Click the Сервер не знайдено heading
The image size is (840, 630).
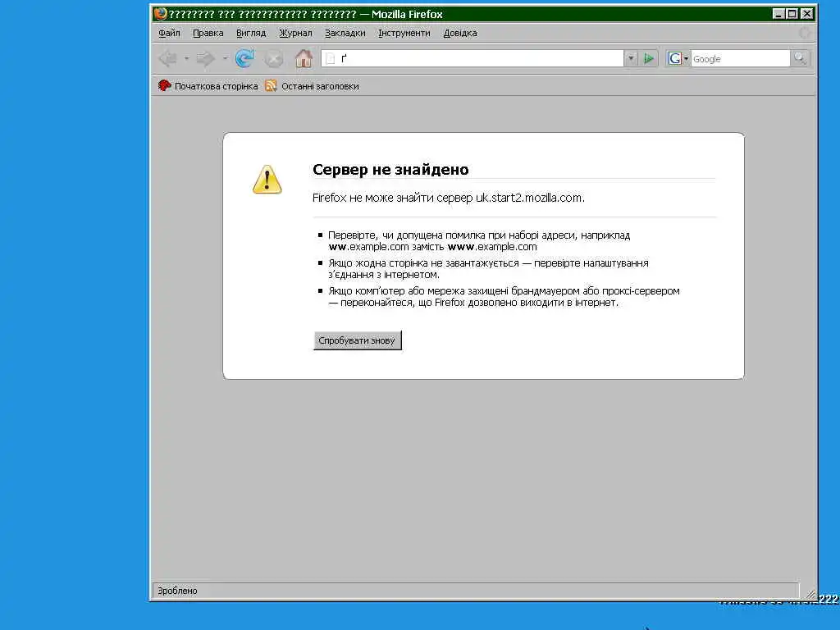pyautogui.click(x=390, y=169)
